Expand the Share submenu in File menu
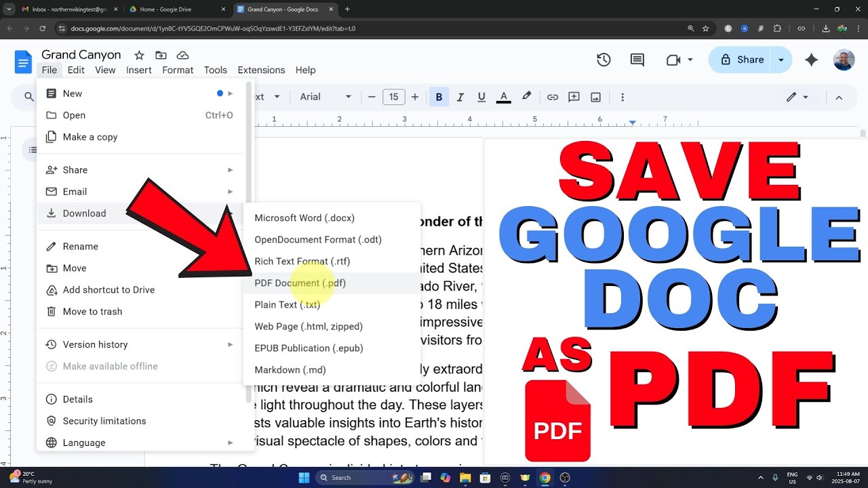The image size is (868, 488). [140, 170]
